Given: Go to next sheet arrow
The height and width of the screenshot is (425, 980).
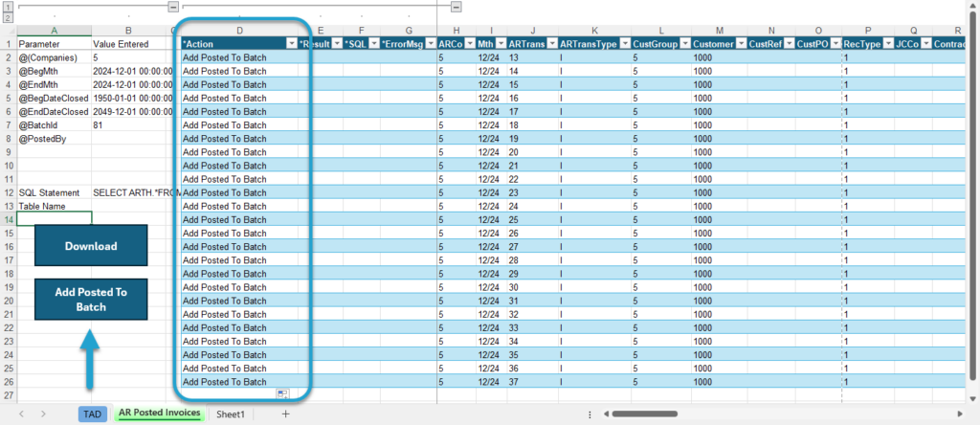Looking at the screenshot, I should point(43,414).
